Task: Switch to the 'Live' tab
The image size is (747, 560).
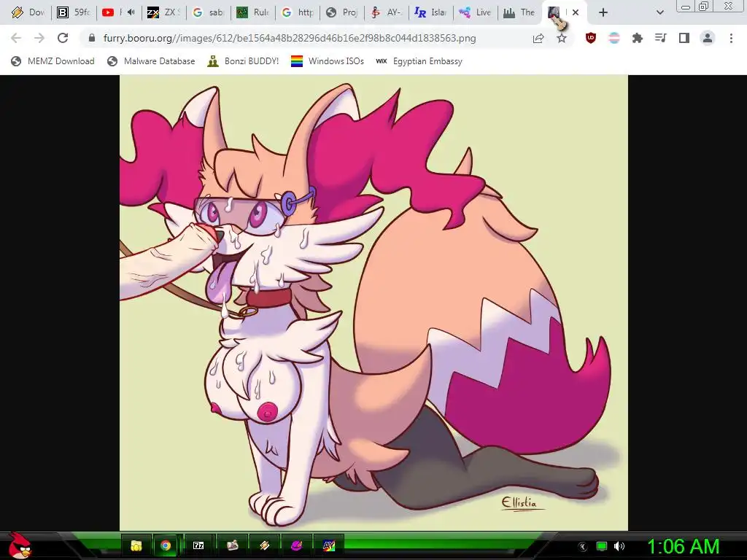Action: click(476, 12)
